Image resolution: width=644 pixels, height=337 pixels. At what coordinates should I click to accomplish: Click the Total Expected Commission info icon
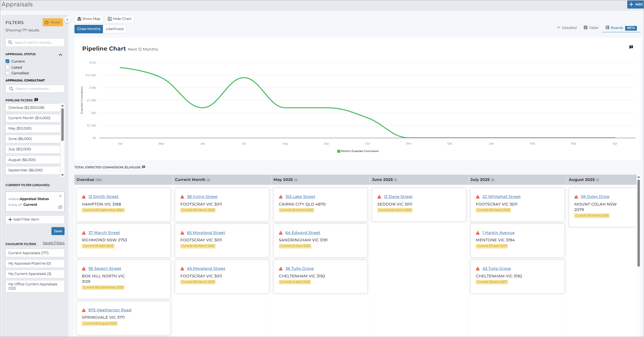[144, 167]
